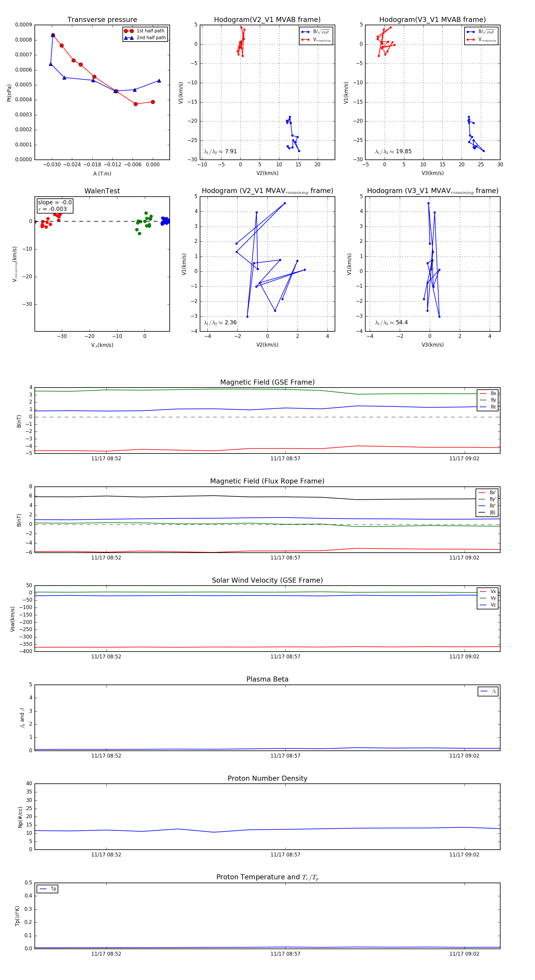Click the "Proton Temperature and Te/Tp" title
This screenshot has height=980, width=535.
click(x=267, y=877)
